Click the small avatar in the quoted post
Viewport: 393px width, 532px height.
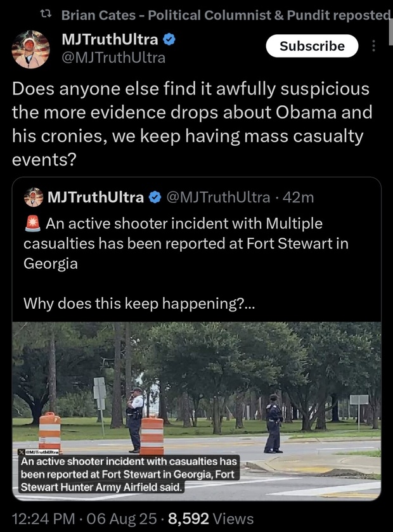[33, 197]
